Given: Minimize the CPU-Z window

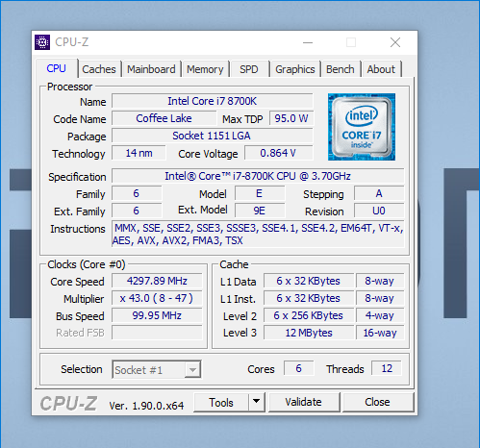Looking at the screenshot, I should click(x=308, y=42).
